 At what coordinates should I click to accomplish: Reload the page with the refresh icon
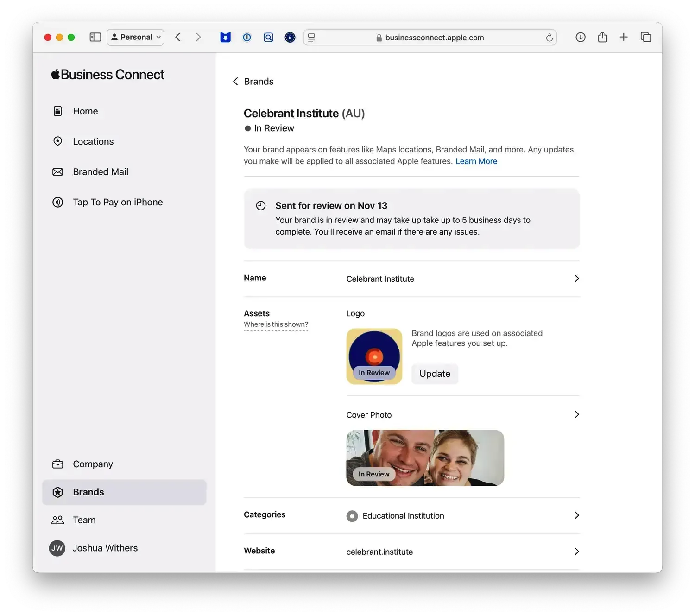click(549, 38)
